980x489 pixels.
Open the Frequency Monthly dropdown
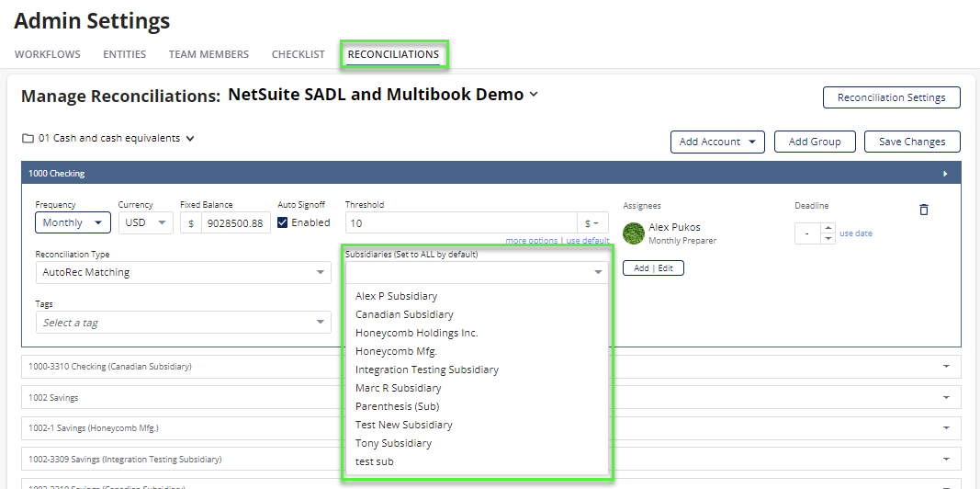tap(73, 222)
